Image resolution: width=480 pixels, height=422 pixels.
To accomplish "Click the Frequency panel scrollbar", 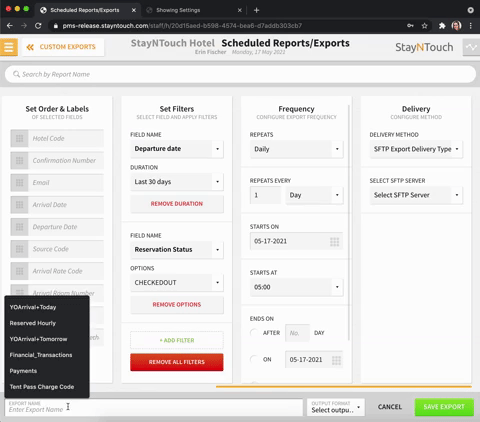I will (349, 223).
